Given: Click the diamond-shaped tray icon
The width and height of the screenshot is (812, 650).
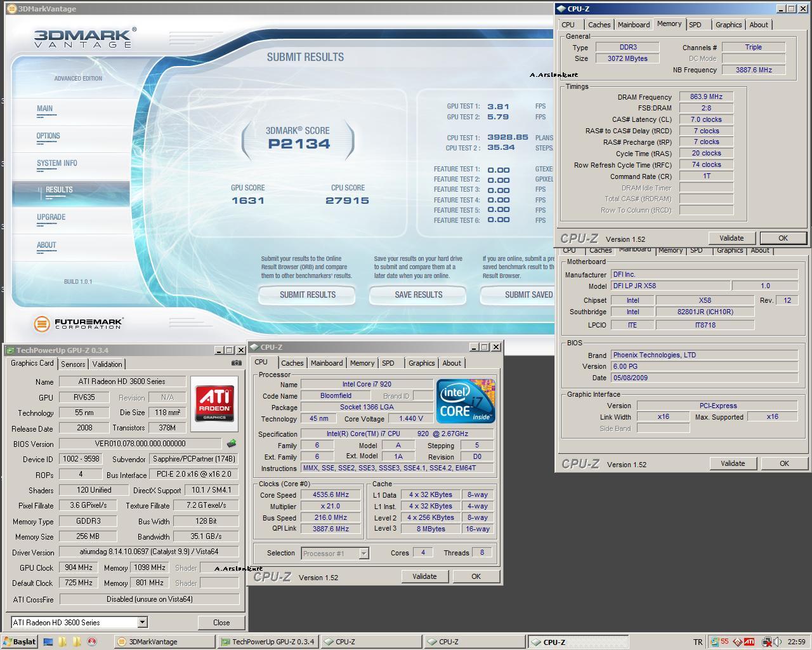Looking at the screenshot, I should (737, 642).
